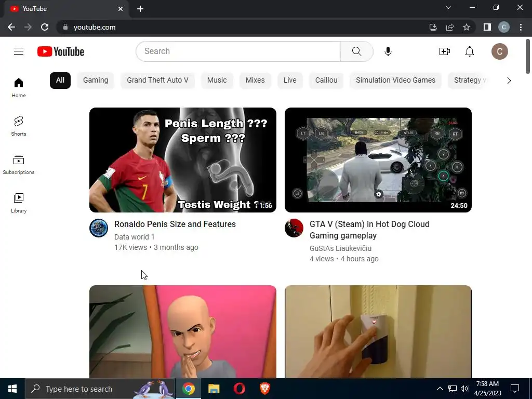532x399 pixels.
Task: Open the Data world 1 channel link
Action: click(135, 237)
